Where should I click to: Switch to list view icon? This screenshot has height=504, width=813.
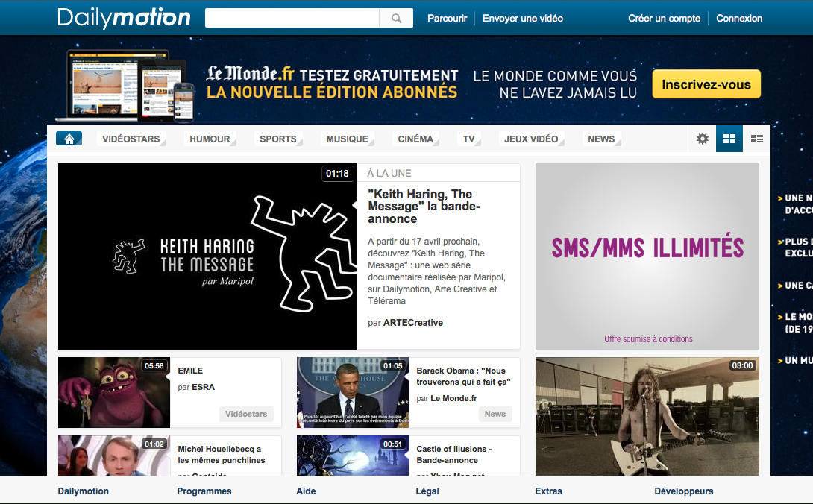click(x=756, y=139)
